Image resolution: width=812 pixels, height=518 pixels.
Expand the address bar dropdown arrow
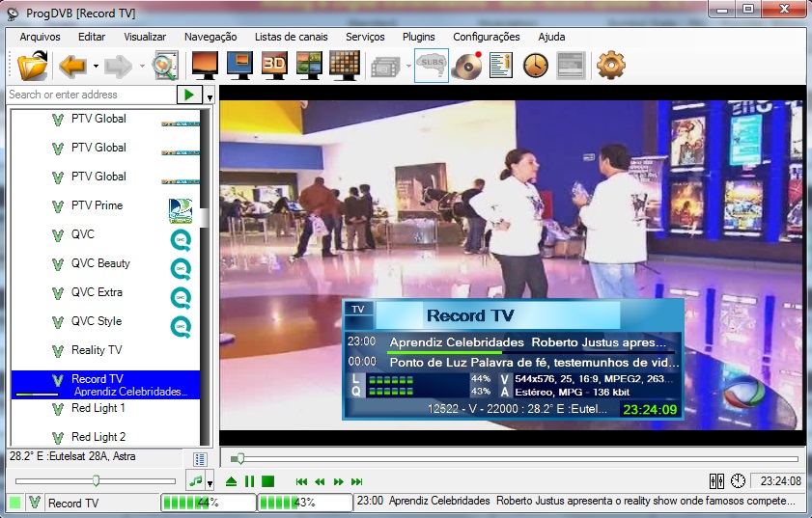[210, 97]
